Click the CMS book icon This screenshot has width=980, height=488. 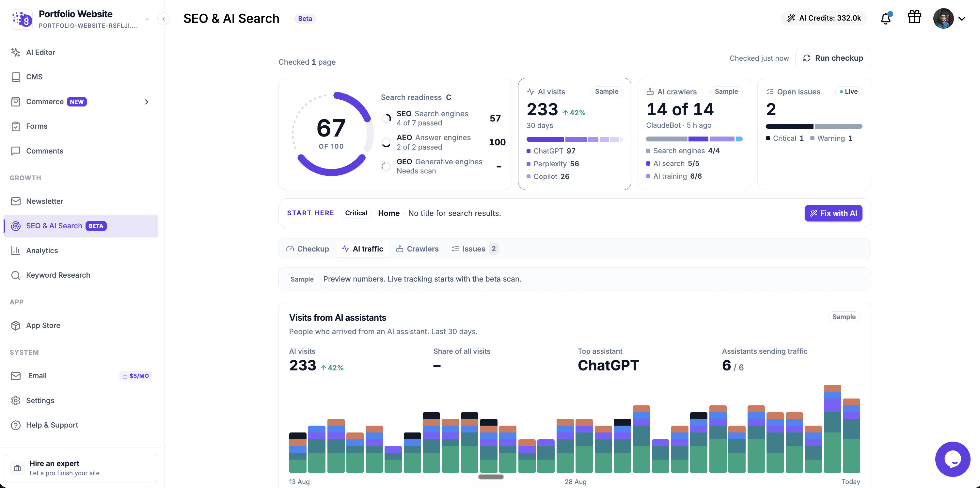tap(16, 77)
